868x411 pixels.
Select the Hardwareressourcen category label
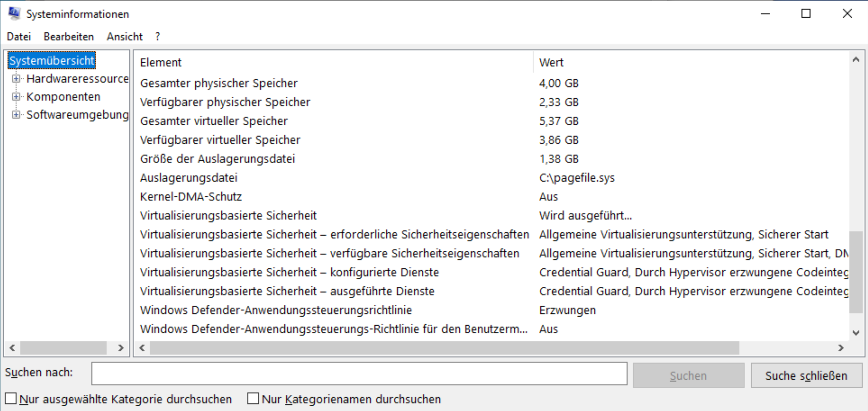point(77,79)
